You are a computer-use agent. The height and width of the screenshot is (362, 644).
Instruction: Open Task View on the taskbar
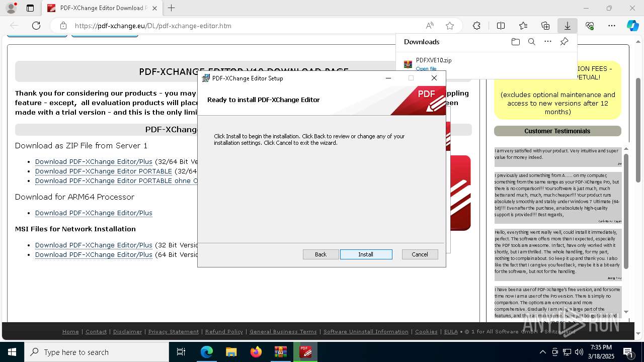(181, 352)
